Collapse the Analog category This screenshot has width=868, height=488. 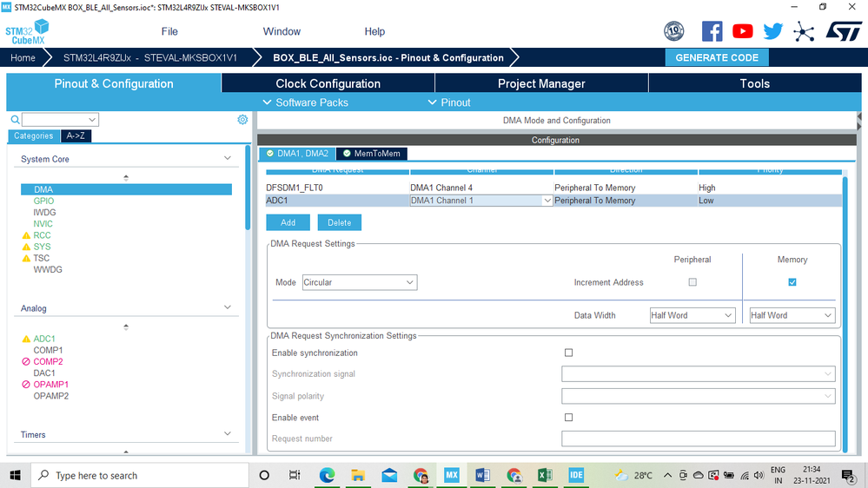pyautogui.click(x=227, y=307)
